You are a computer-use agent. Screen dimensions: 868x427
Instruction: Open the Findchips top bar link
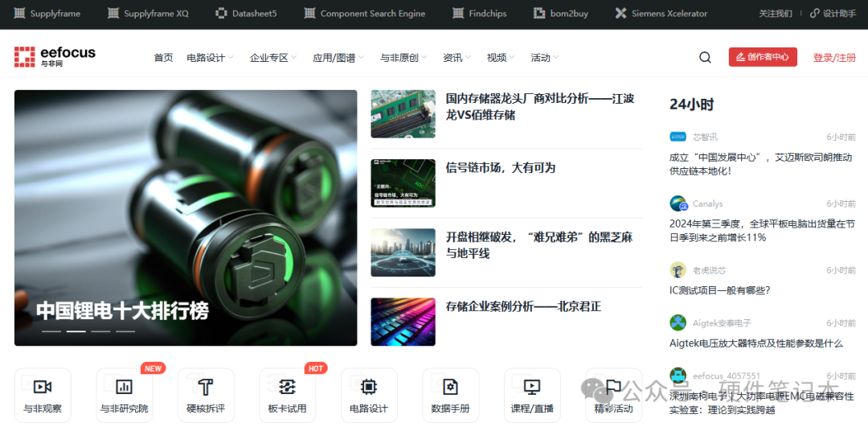480,14
